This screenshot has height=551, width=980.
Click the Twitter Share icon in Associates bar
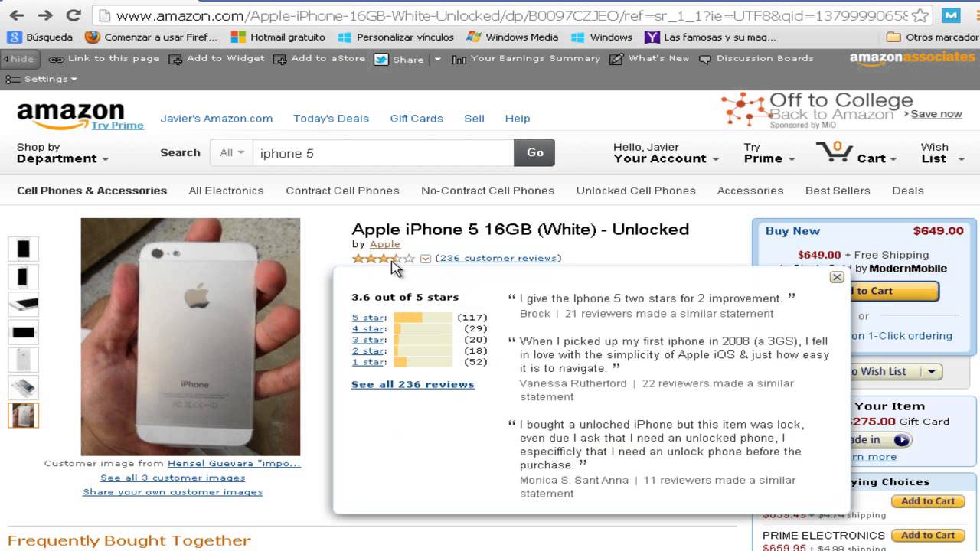click(381, 59)
